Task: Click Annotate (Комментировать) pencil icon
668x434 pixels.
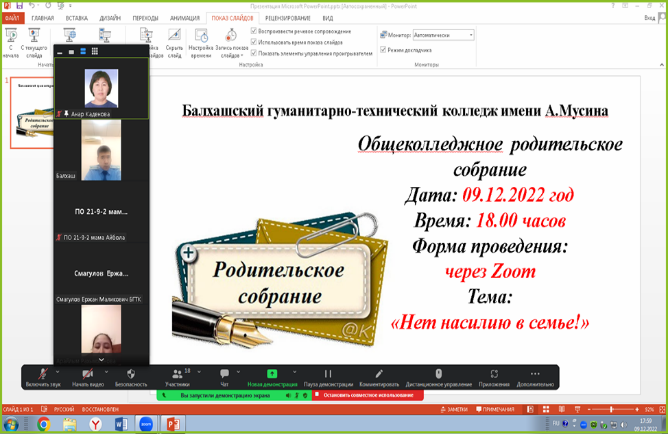Action: click(x=379, y=374)
